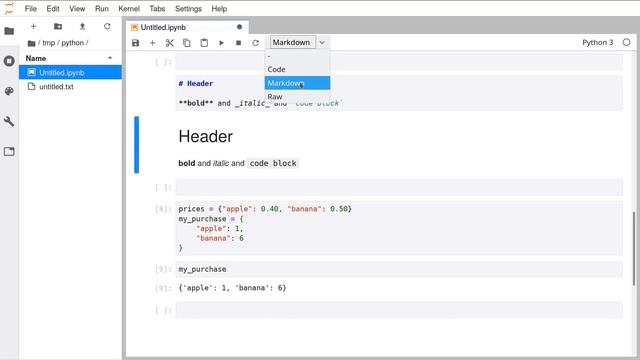Click the last empty code cell

399,310
